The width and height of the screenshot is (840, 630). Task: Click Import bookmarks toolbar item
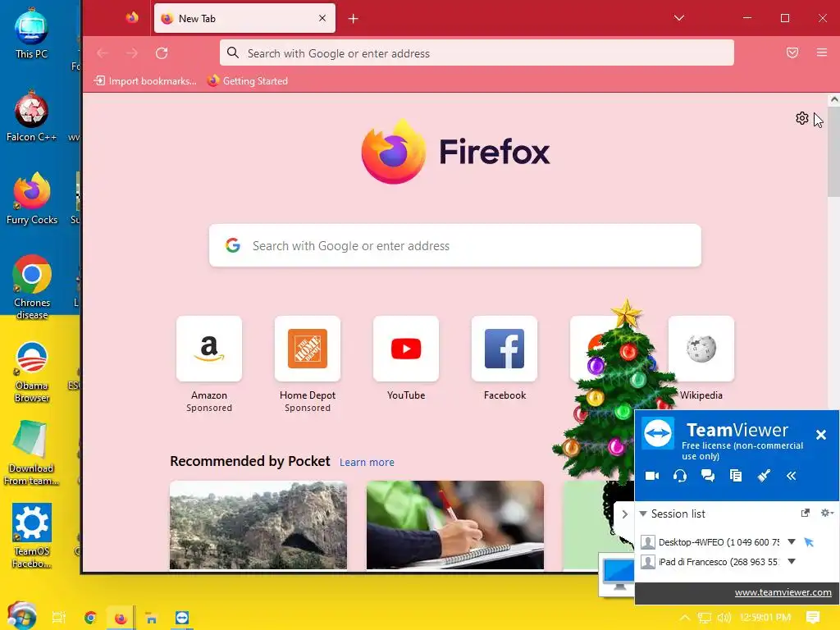(x=145, y=81)
